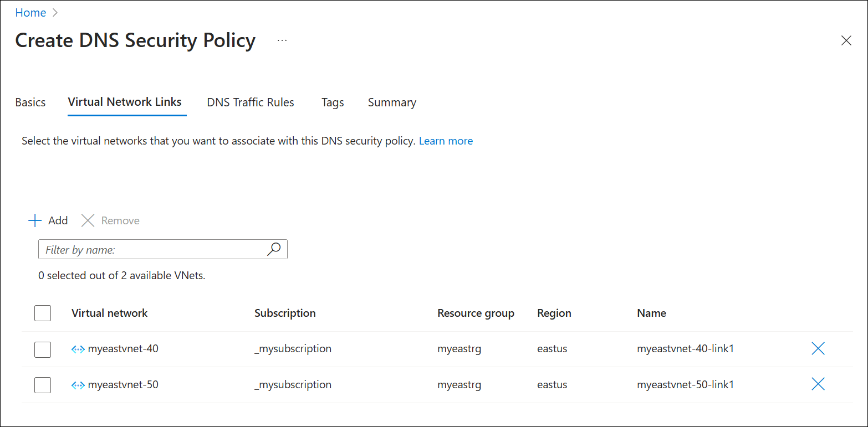Click eastus in the myeastvnet-50 row

pos(552,385)
